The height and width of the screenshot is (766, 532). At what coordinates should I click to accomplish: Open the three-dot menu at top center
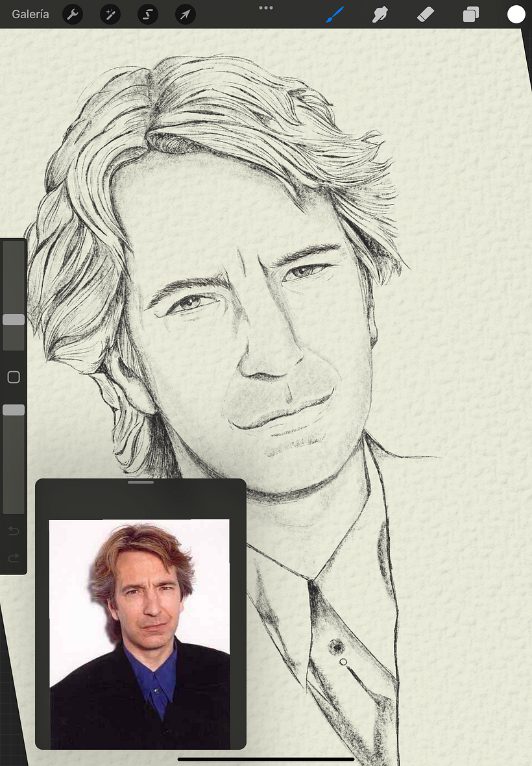coord(266,8)
